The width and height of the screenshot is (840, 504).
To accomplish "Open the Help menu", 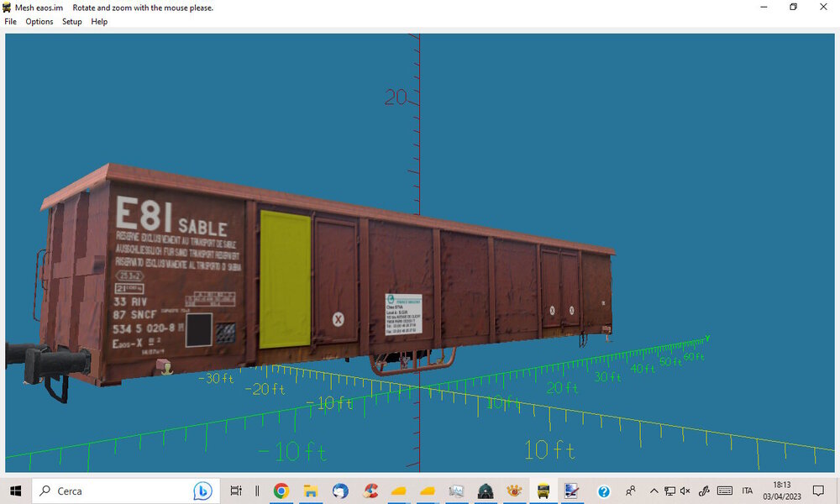I will pos(99,22).
